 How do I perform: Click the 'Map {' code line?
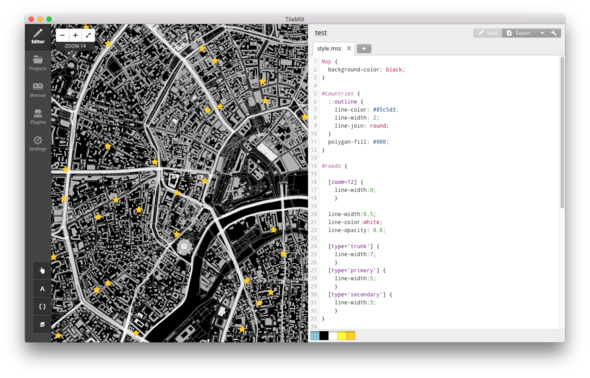[x=330, y=62]
